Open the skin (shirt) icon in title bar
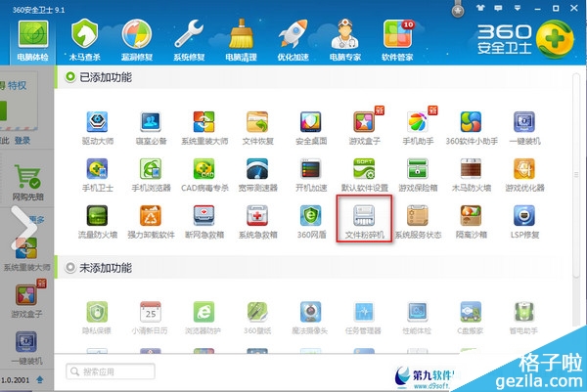This screenshot has height=392, width=587. pos(480,8)
